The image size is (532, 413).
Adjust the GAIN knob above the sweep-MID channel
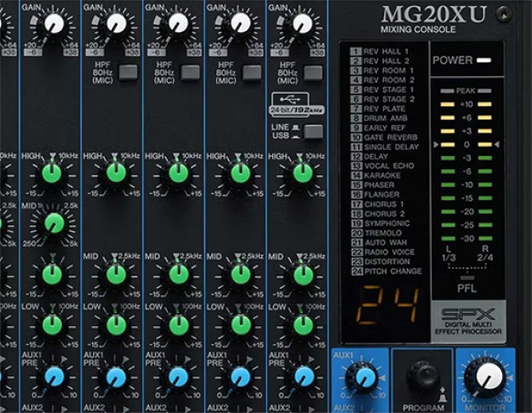(x=54, y=24)
